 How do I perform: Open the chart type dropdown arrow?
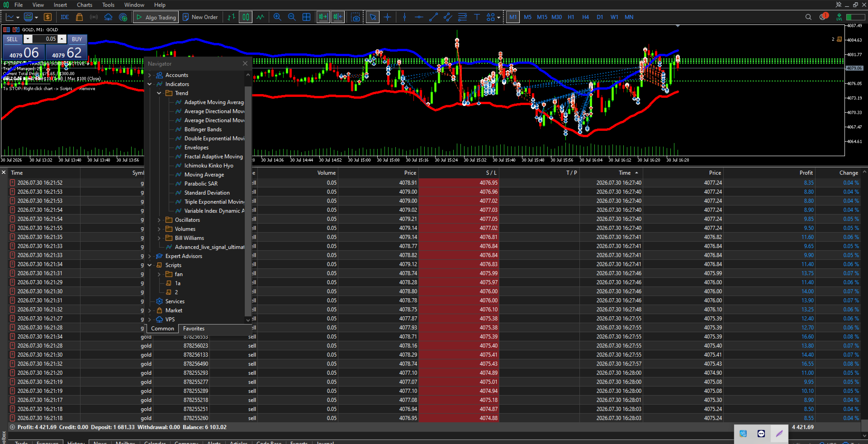click(x=18, y=18)
